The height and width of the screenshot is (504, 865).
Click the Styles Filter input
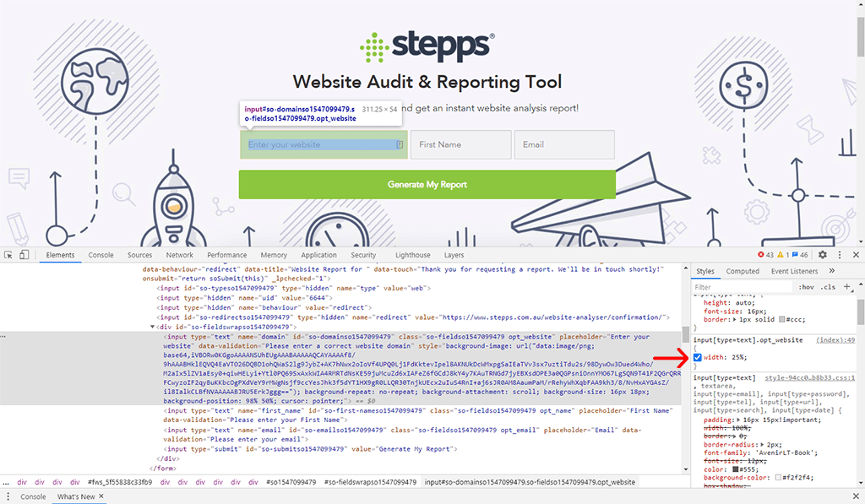pos(742,287)
